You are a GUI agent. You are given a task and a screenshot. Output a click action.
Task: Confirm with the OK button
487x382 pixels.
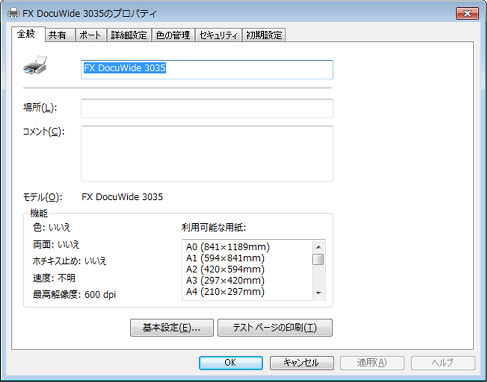click(x=231, y=363)
